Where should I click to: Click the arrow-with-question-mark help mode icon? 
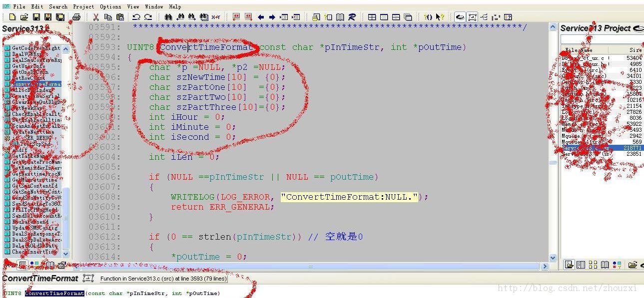pos(440,17)
